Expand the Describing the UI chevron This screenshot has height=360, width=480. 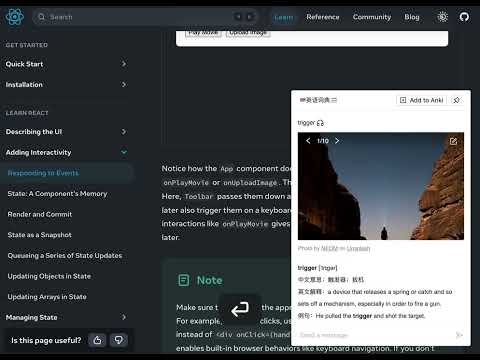pos(124,132)
